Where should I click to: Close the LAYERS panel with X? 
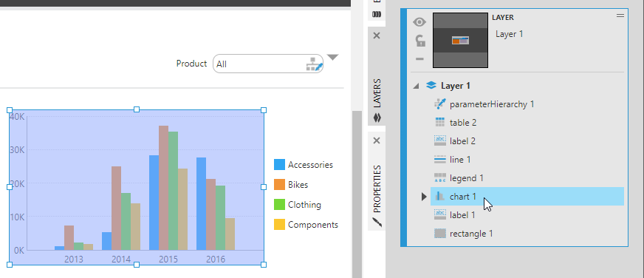(x=377, y=35)
